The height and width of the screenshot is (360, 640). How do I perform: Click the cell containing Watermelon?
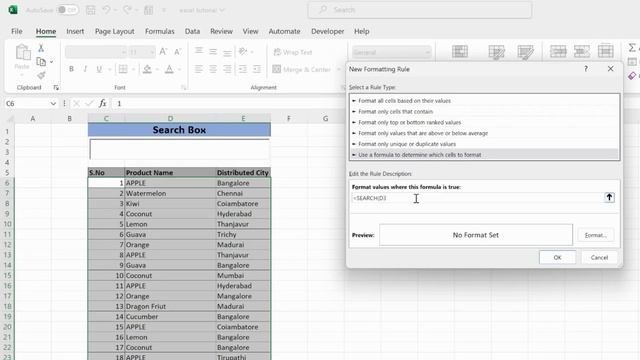170,193
